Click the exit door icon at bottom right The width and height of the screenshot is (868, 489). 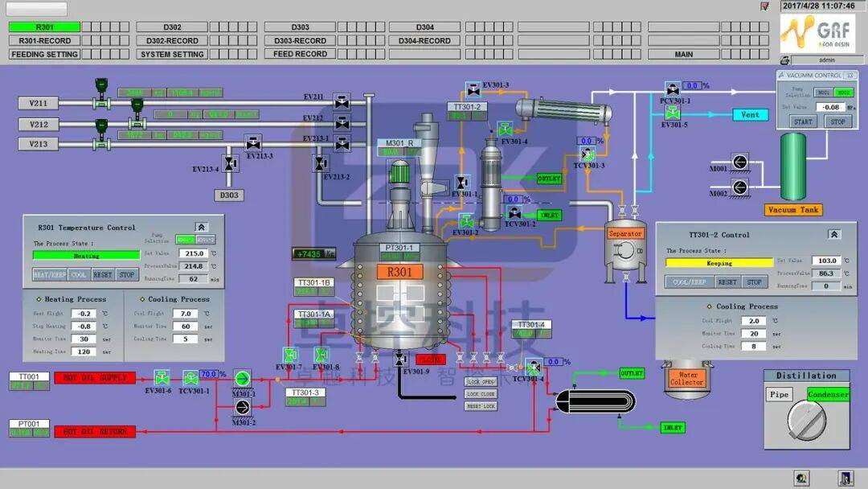point(844,479)
